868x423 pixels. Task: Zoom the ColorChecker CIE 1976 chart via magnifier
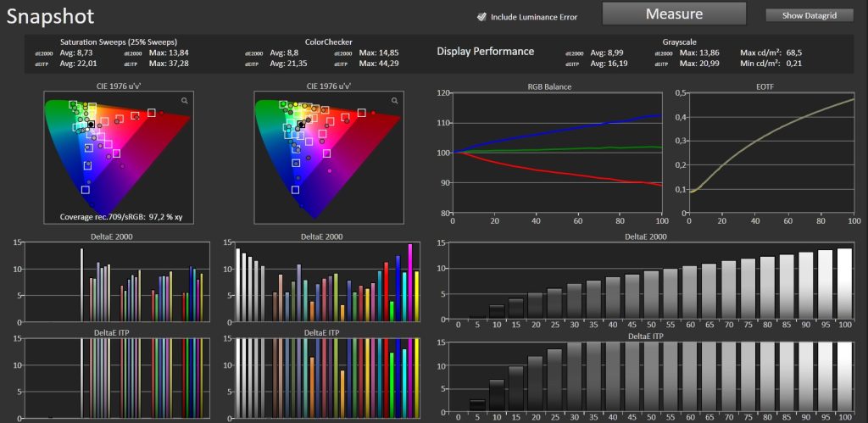pyautogui.click(x=394, y=101)
